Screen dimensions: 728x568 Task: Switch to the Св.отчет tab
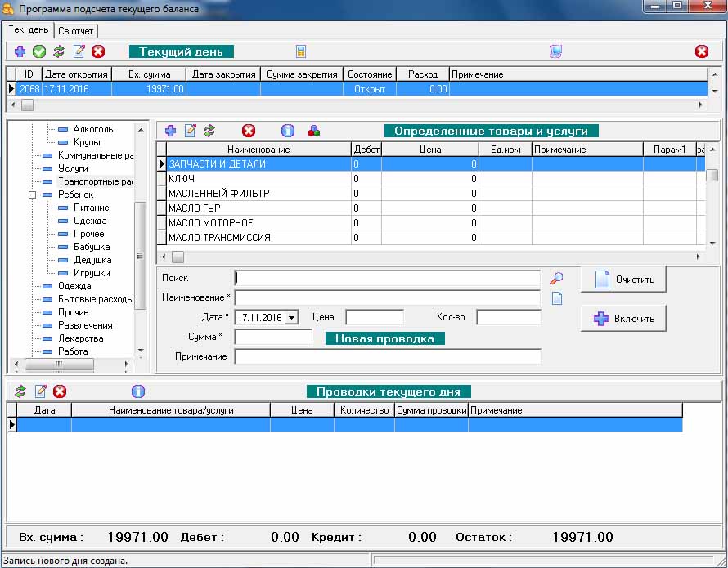pyautogui.click(x=76, y=31)
